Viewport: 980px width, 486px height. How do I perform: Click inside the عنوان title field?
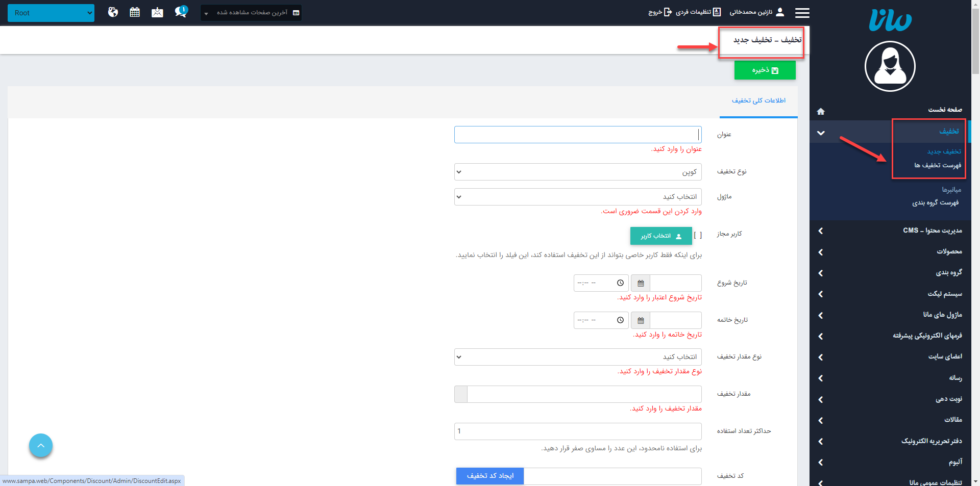(x=577, y=134)
